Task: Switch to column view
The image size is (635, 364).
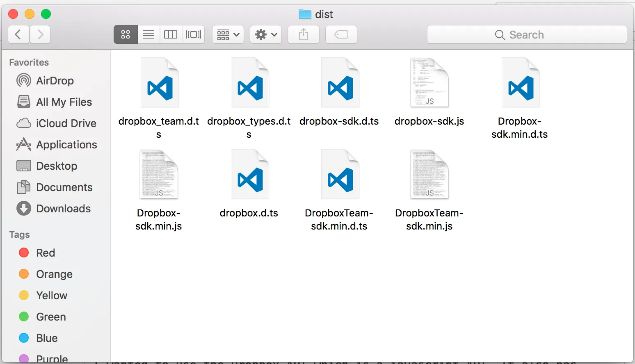Action: coord(171,34)
